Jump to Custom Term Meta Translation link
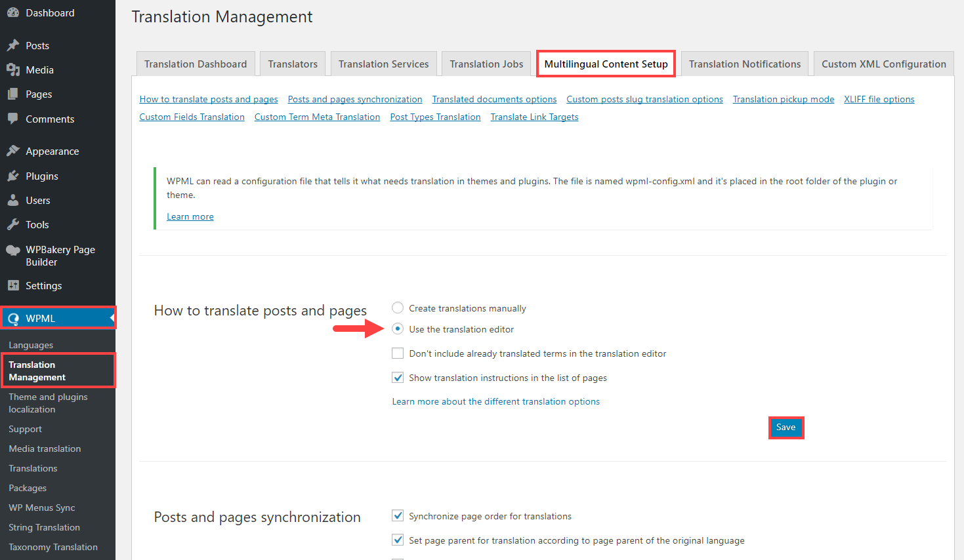Viewport: 964px width, 560px height. [x=317, y=117]
